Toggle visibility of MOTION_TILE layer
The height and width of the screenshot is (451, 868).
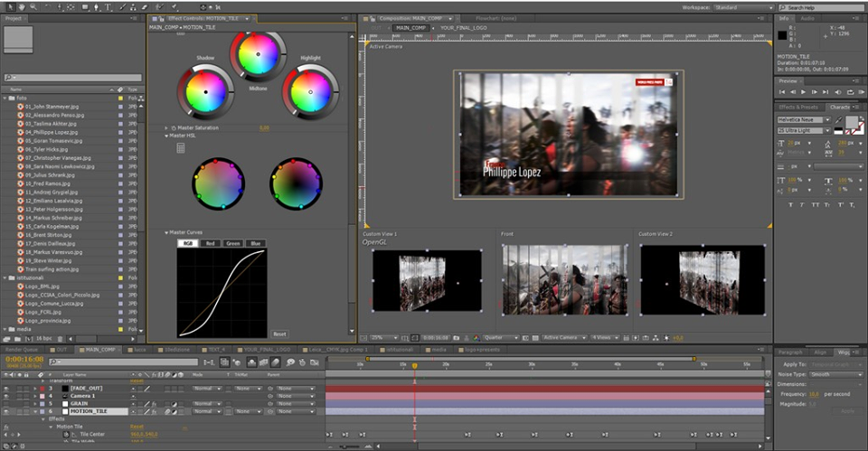point(6,412)
